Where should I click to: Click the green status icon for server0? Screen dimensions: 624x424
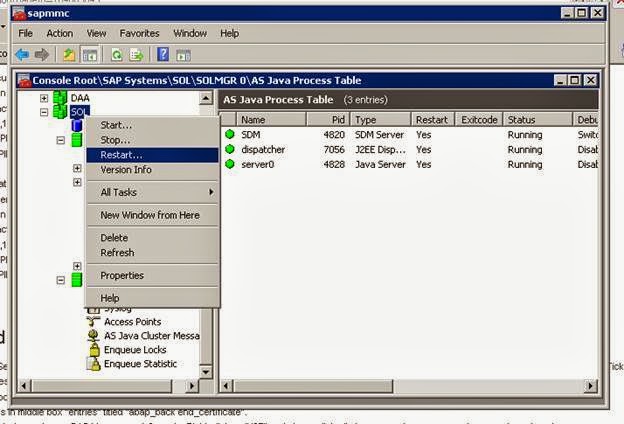230,164
